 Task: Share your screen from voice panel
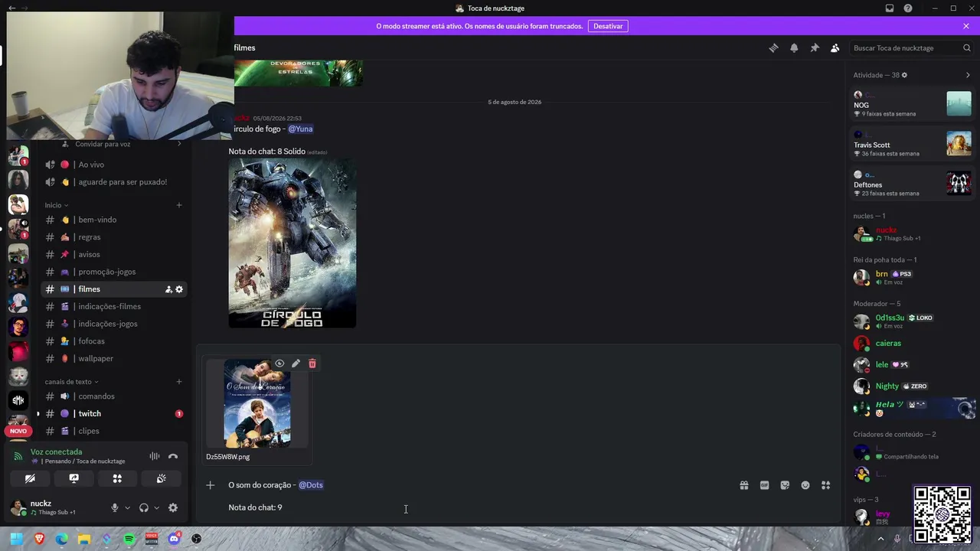click(73, 478)
